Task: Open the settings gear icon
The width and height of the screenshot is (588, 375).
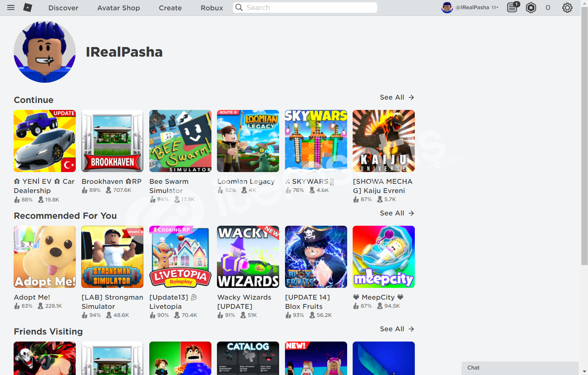Action: [567, 8]
